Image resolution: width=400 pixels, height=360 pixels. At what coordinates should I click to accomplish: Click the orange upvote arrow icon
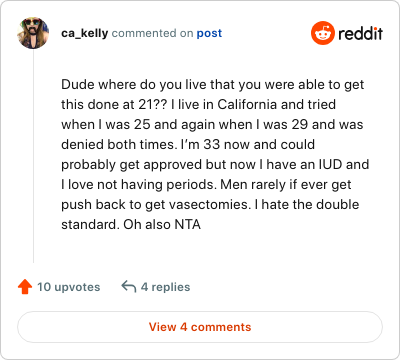(25, 287)
